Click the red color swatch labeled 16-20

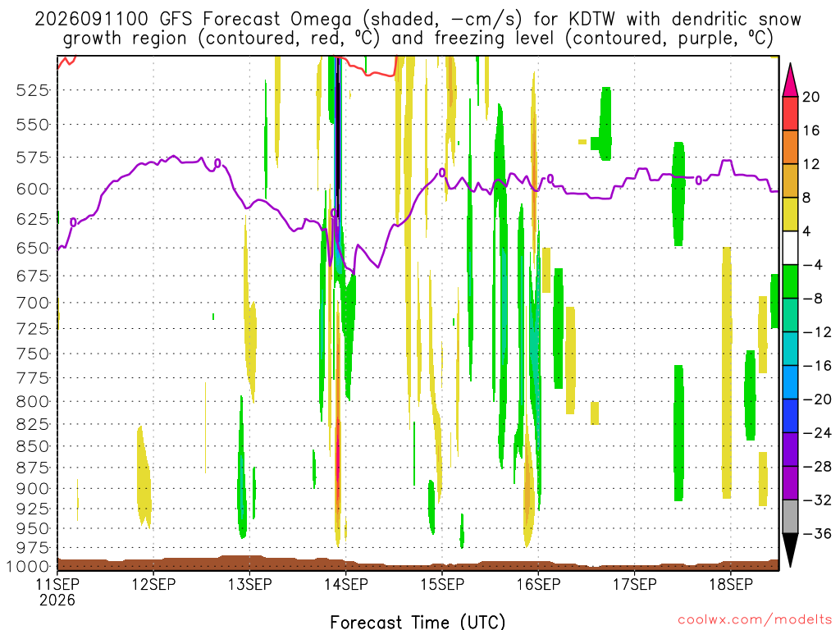790,113
